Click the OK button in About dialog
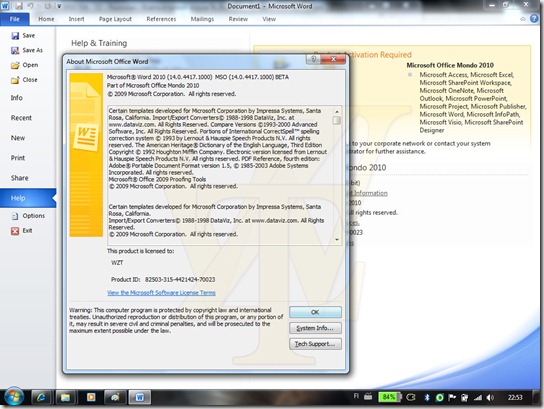Viewport: 544px width, 409px height. coord(315,312)
